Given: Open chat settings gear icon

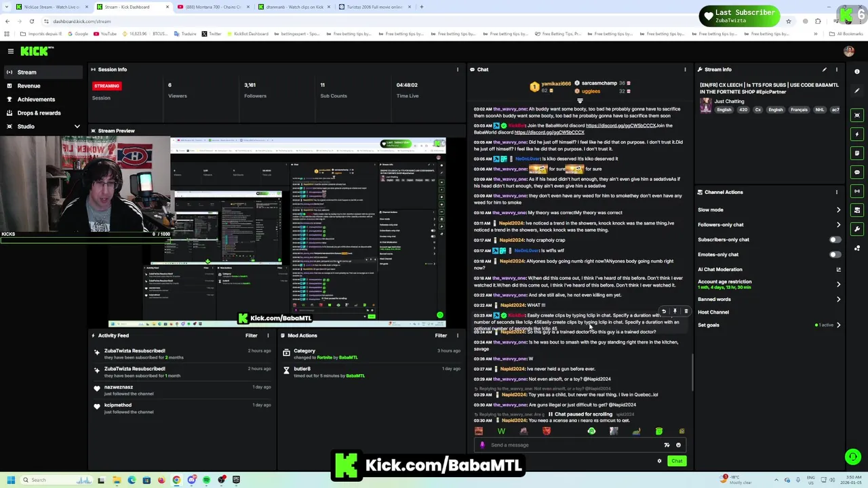Looking at the screenshot, I should tap(659, 461).
